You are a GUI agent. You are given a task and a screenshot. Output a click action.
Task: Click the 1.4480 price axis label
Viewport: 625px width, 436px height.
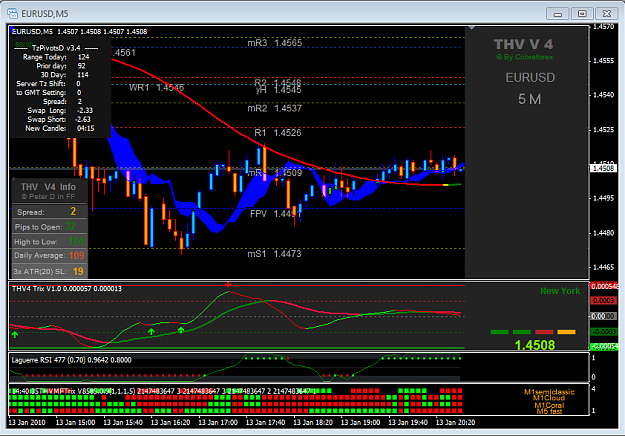pos(603,233)
